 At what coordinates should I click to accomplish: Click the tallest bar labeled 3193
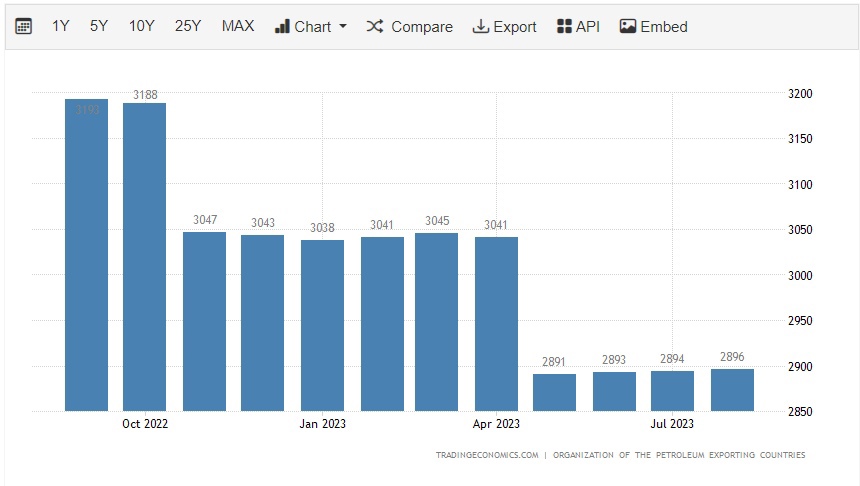[x=86, y=255]
